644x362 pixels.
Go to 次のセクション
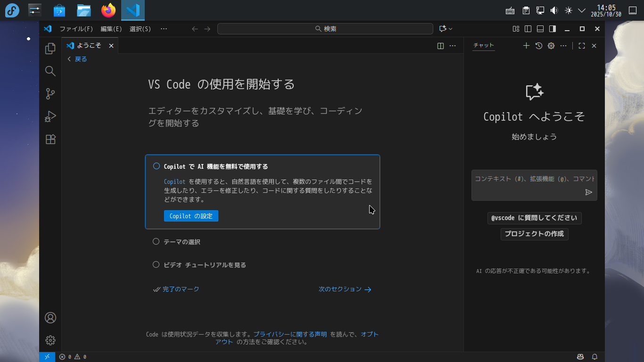click(345, 289)
